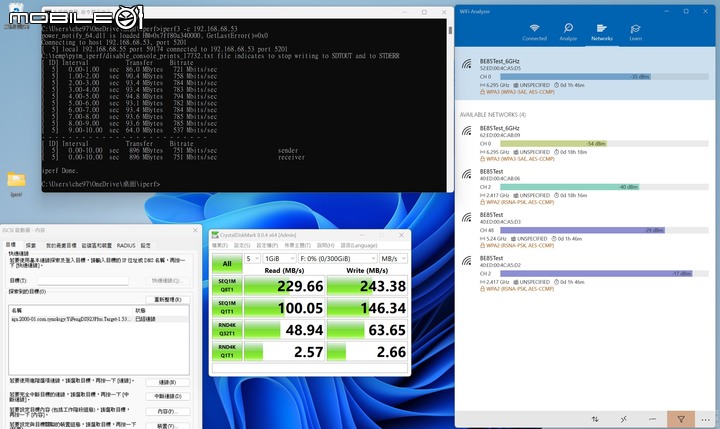The height and width of the screenshot is (429, 720).
Task: Select the Favorite Targets tab in iSCSI dialog
Action: click(x=61, y=245)
